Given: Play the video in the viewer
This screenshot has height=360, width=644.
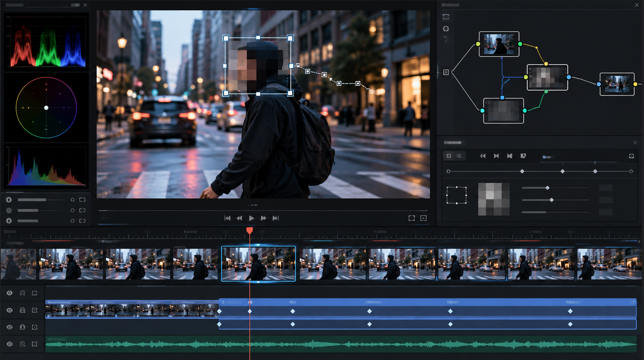Looking at the screenshot, I should point(251,218).
